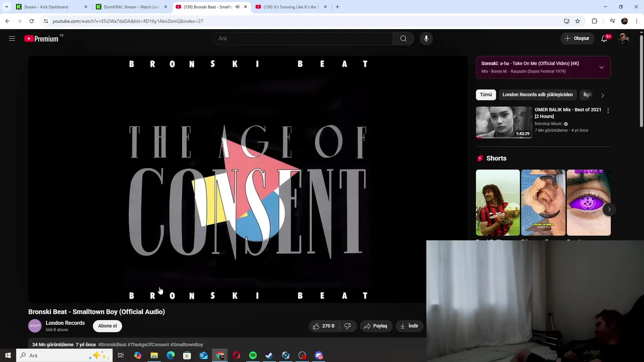Reload the YouTube page

coord(31,21)
